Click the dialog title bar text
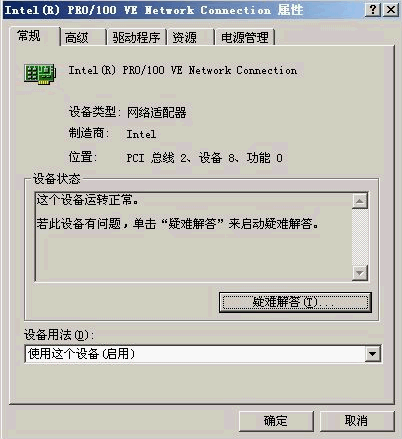The width and height of the screenshot is (402, 439). tap(154, 10)
